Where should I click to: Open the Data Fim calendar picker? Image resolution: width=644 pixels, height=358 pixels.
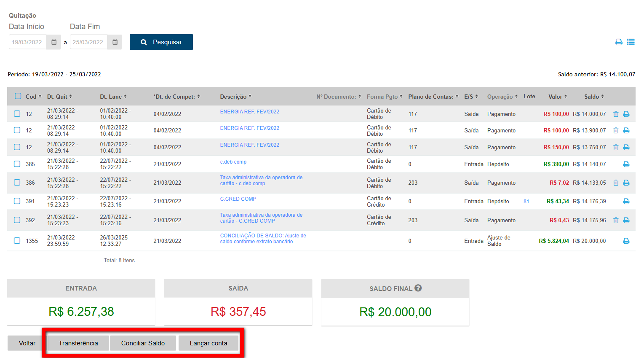115,42
